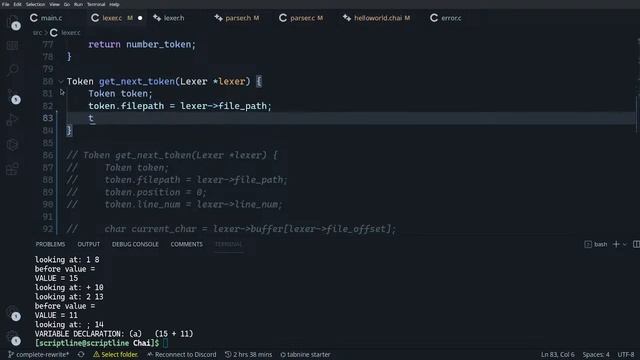
Task: Switch to parser.h editor tab
Action: (237, 18)
